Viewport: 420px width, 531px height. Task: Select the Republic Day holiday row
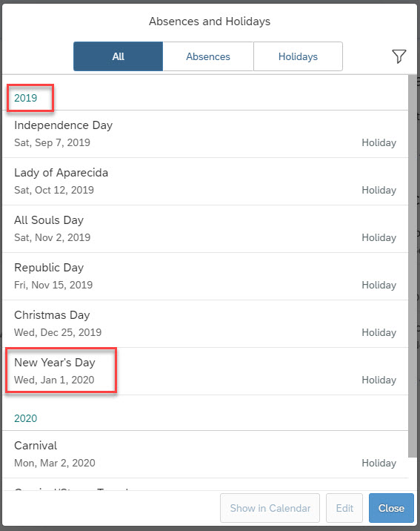[205, 276]
